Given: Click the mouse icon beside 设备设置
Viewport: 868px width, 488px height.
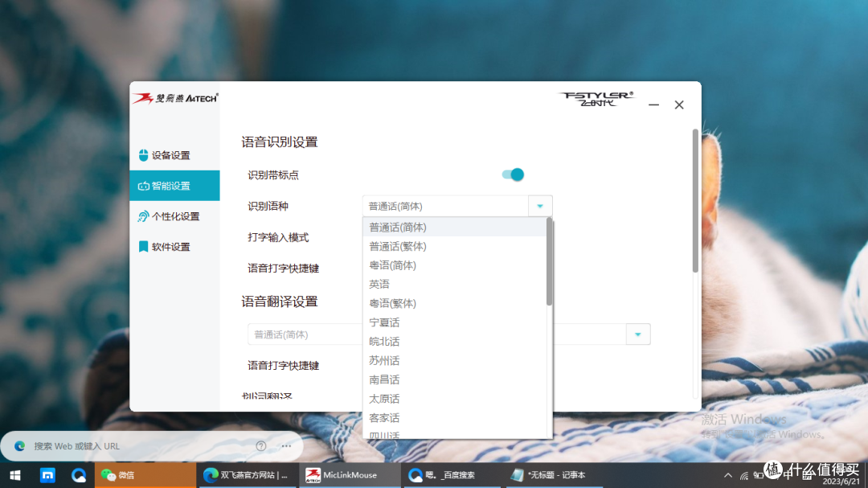Looking at the screenshot, I should tap(143, 155).
